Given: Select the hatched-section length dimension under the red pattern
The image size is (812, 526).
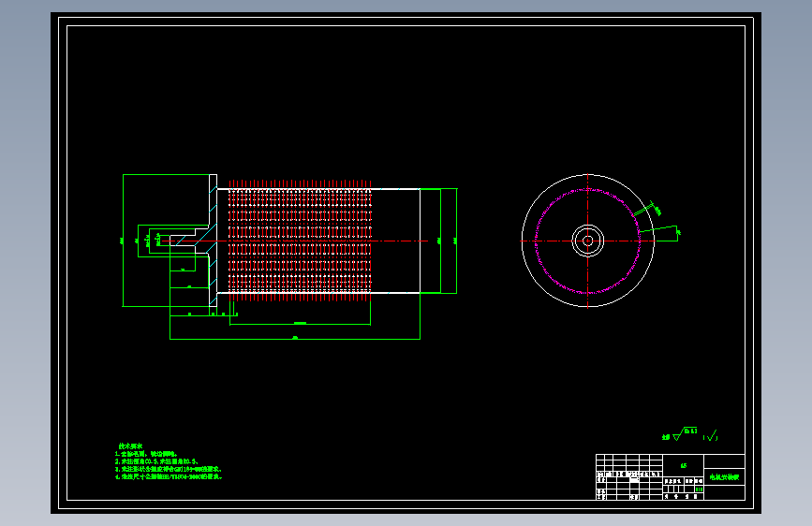Looking at the screenshot, I should click(x=300, y=324).
